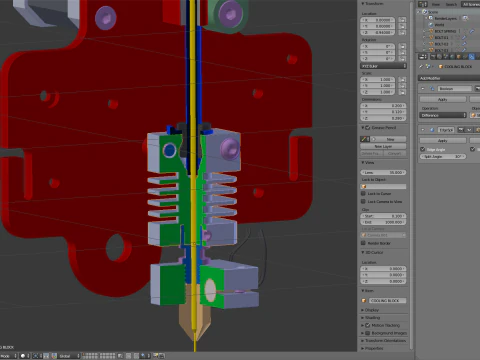Click the BOLT 02 modifier wrench icon
This screenshot has height=360, width=480.
pyautogui.click(x=464, y=44)
